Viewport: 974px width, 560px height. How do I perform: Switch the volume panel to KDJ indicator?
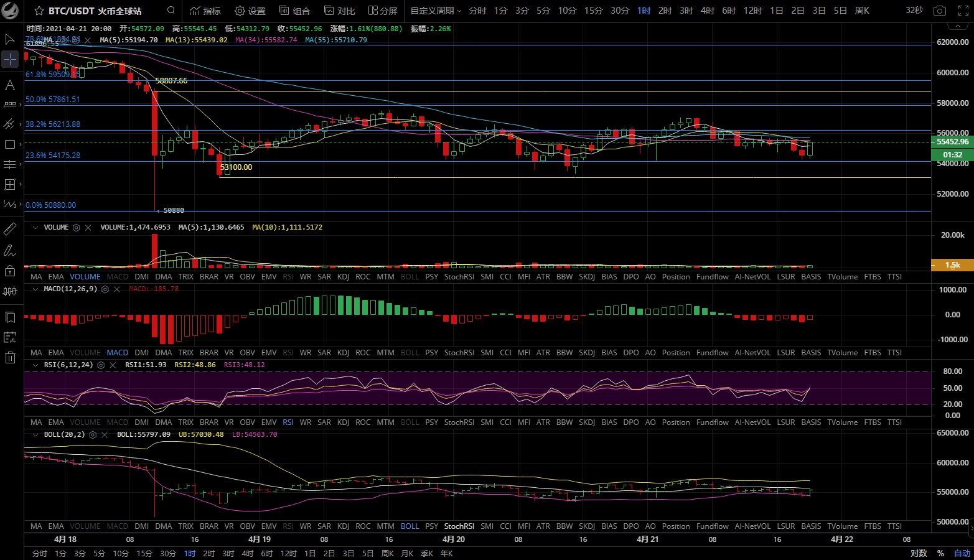point(343,277)
